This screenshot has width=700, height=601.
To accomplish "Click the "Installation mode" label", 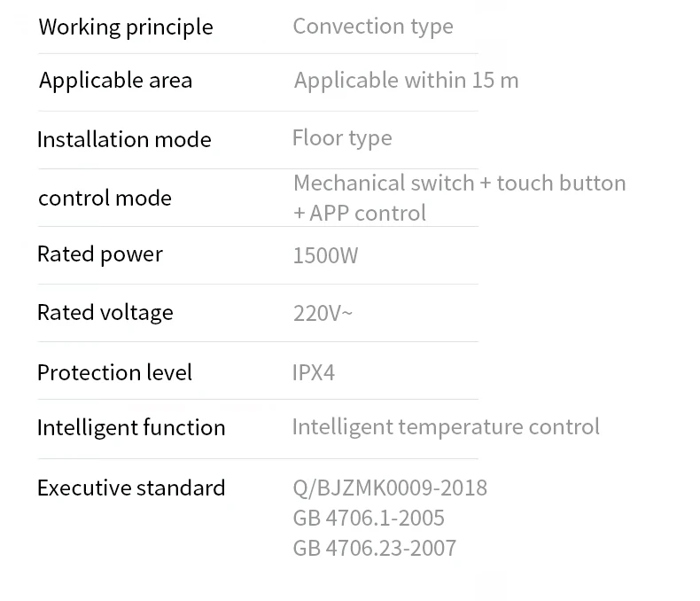I will tap(124, 139).
